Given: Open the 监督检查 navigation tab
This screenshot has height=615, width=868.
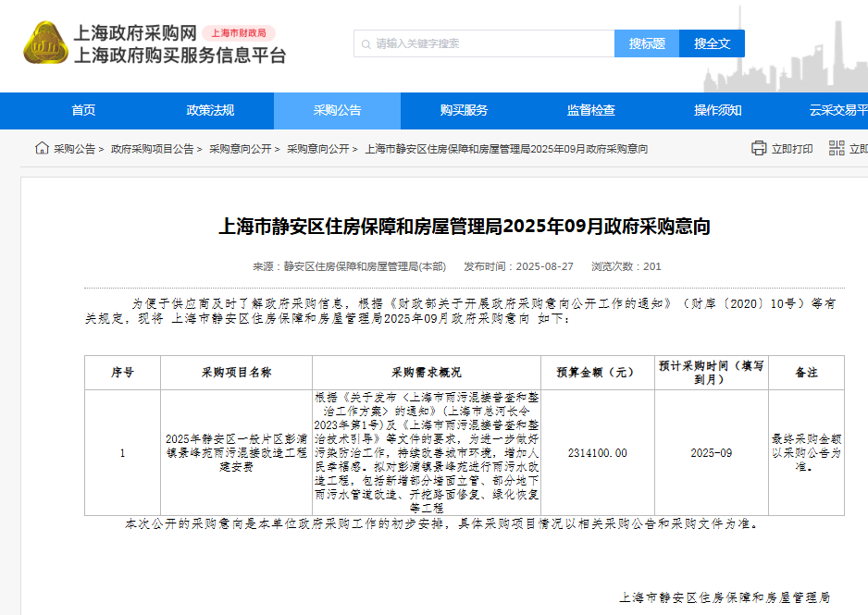Looking at the screenshot, I should (x=590, y=111).
